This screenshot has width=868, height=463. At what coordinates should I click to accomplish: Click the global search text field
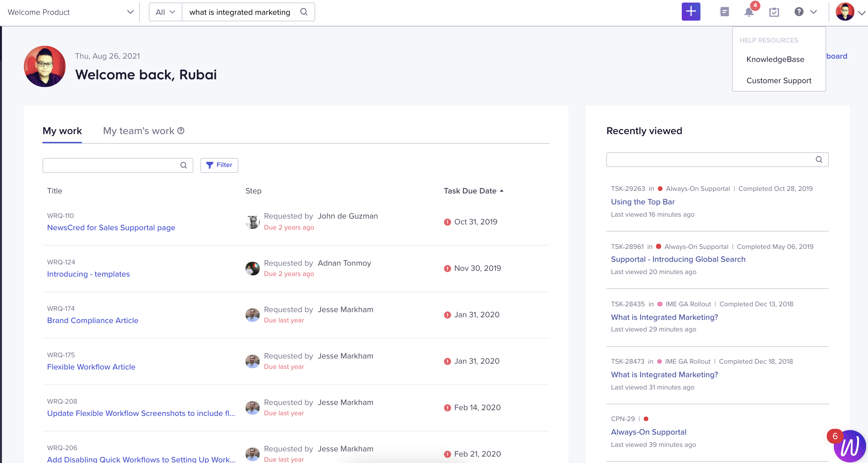click(x=240, y=12)
